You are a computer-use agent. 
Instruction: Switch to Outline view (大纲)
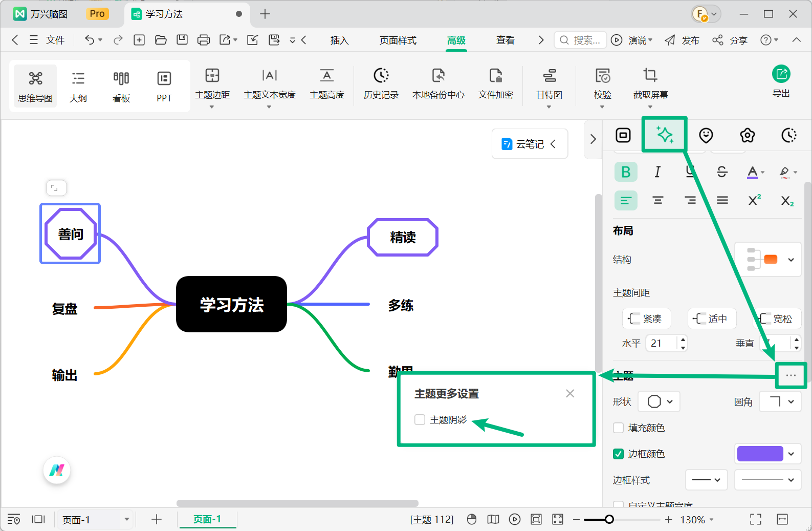tap(78, 86)
